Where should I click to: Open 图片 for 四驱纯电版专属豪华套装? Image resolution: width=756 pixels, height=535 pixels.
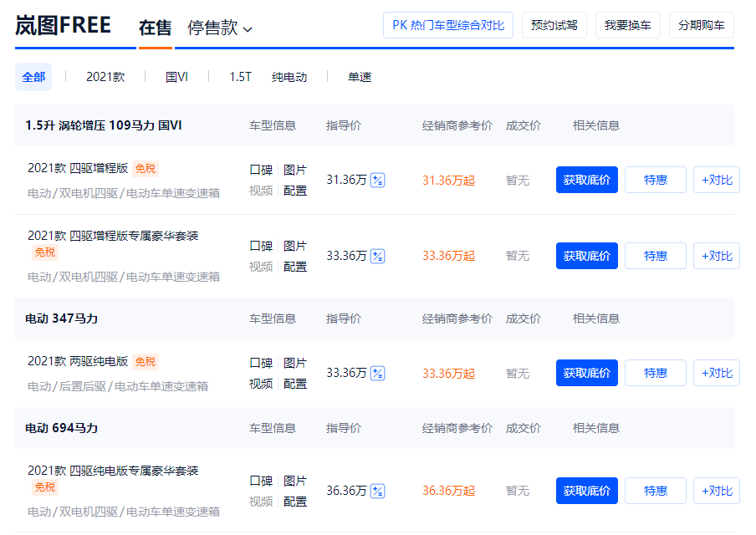click(295, 481)
